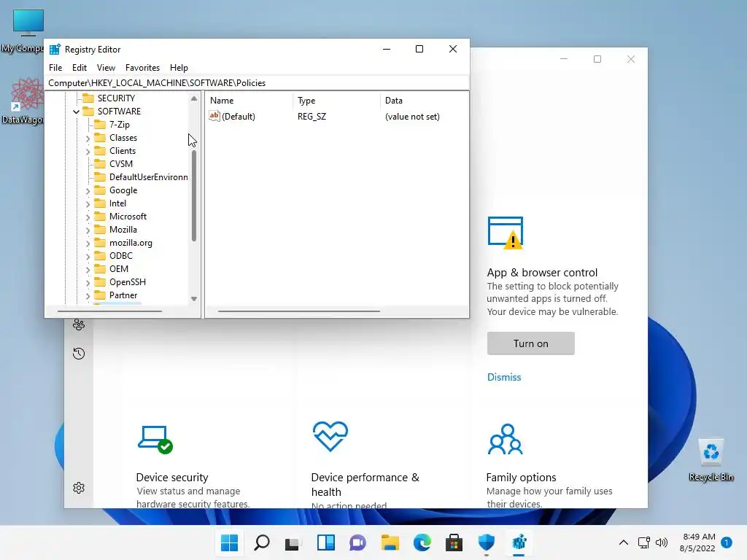Select the ODBC key

tap(120, 256)
